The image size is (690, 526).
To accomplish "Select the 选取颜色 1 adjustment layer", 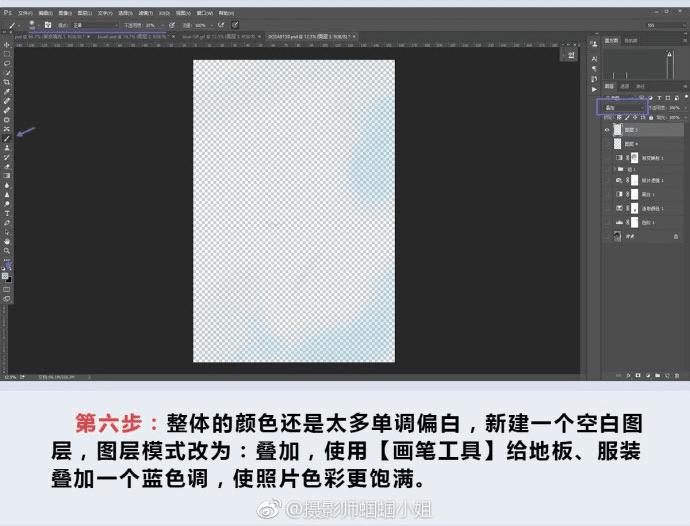I will tap(645, 208).
